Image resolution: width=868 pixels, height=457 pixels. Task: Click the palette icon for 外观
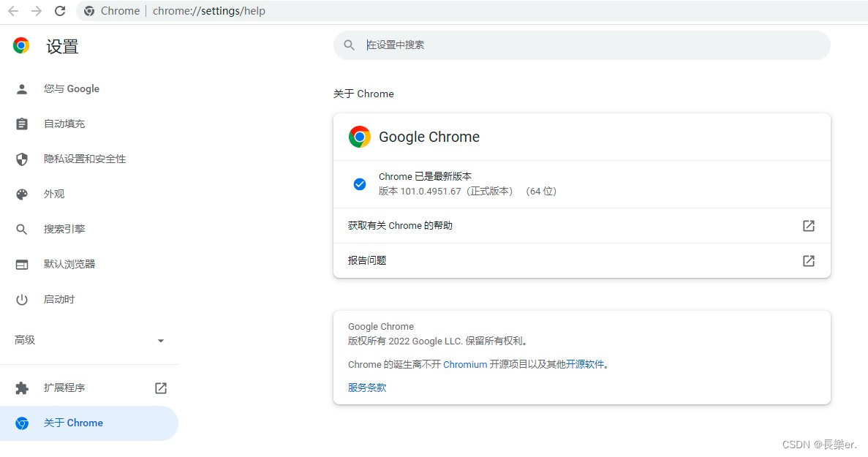coord(22,194)
